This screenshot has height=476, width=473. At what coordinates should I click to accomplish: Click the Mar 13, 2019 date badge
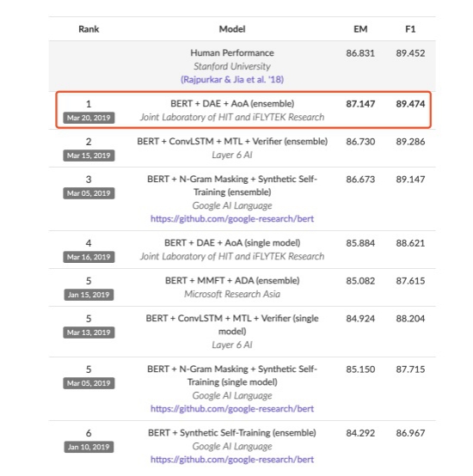click(89, 333)
